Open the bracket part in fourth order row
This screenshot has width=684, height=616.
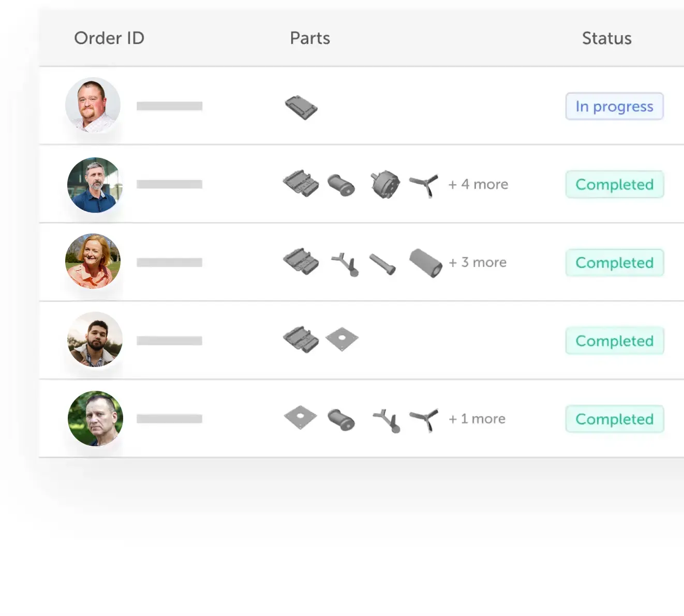pos(301,340)
